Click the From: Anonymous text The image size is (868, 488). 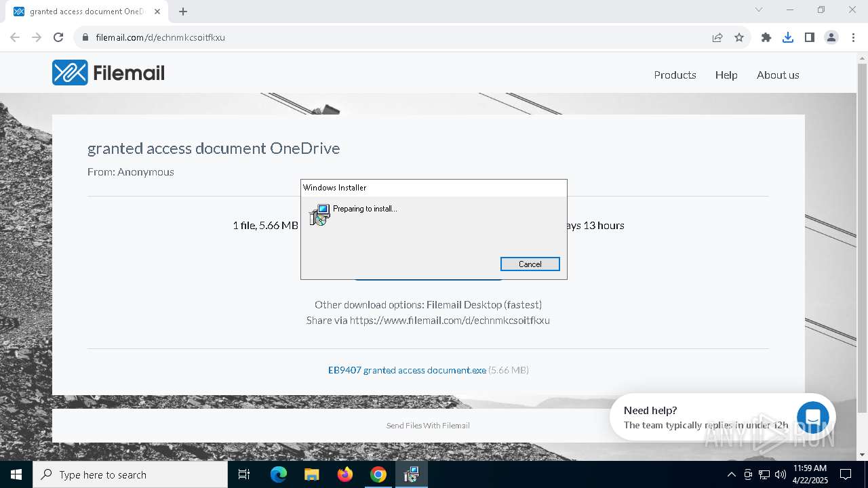131,172
